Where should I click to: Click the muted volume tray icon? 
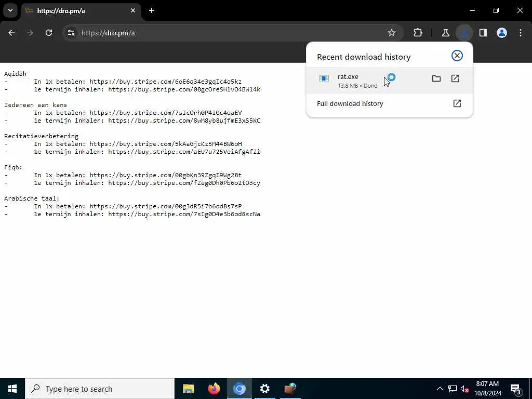tap(464, 389)
